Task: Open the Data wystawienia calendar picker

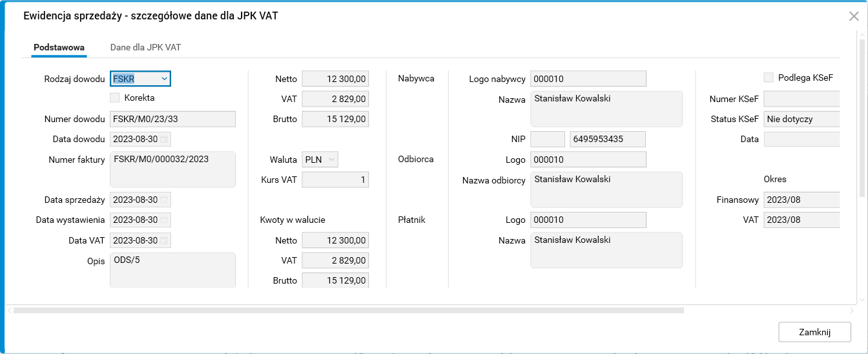Action: point(165,220)
